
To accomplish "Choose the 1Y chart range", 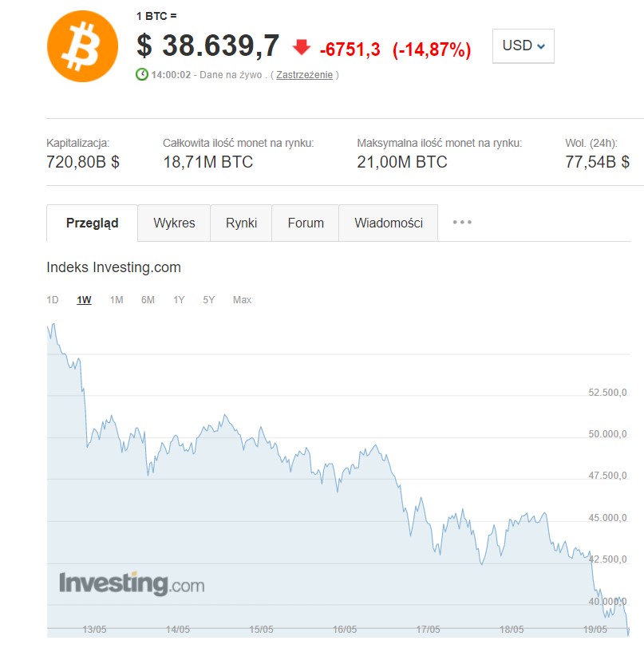I will tap(179, 300).
